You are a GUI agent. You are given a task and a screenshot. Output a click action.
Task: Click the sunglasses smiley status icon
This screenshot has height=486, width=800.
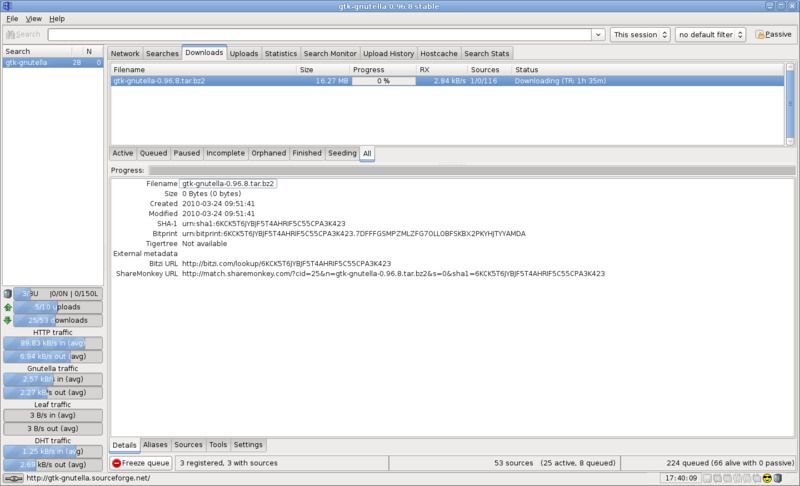765,477
